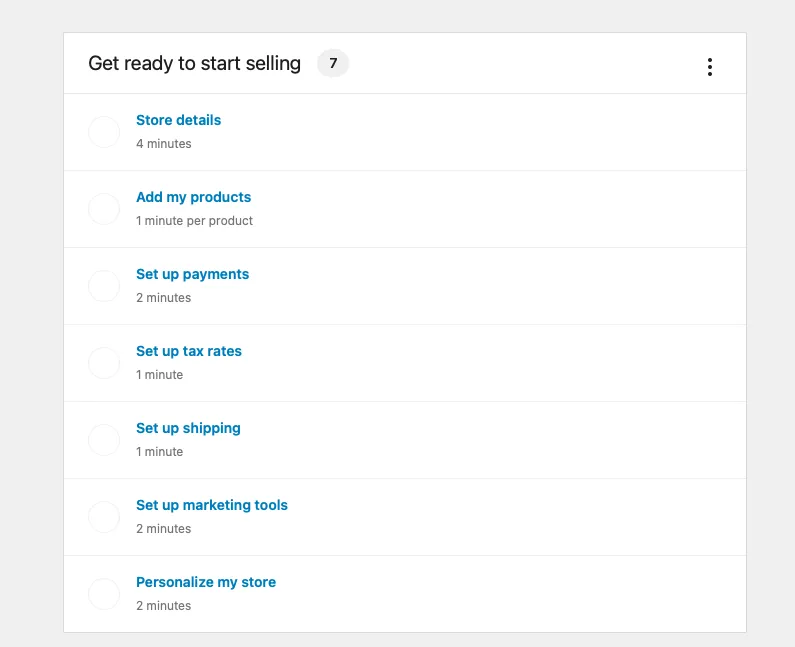Open the Store details task
This screenshot has width=795, height=647.
point(178,120)
